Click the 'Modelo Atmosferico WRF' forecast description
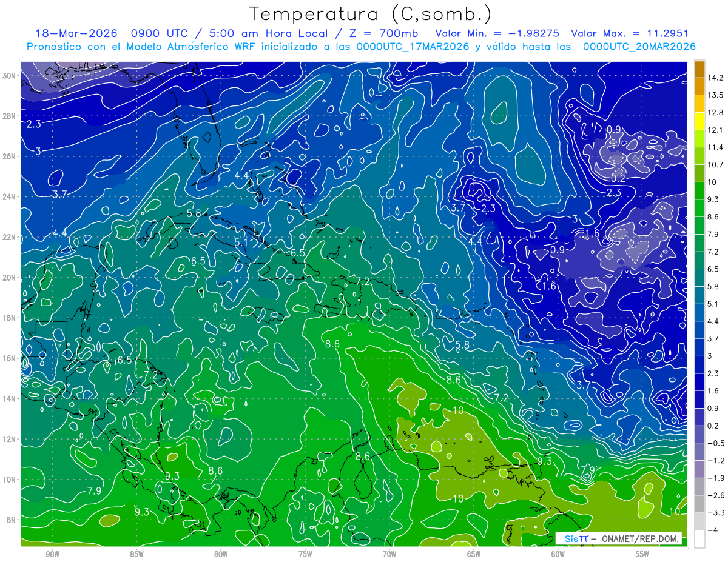This screenshot has height=562, width=728. [194, 47]
